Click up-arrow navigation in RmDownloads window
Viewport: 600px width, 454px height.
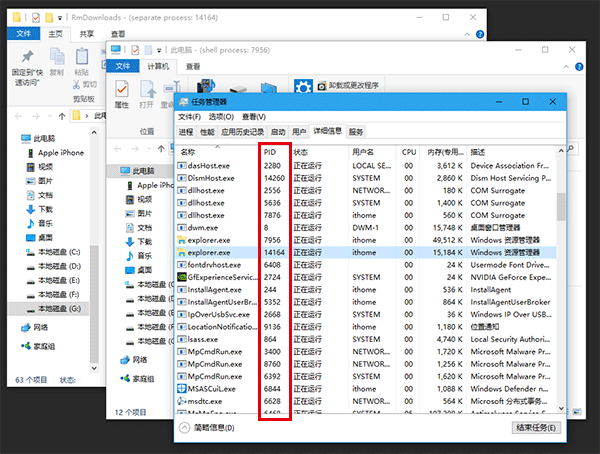[x=62, y=116]
